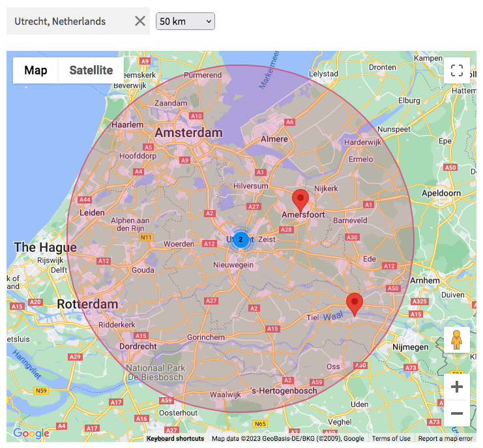
Task: Click the Dordrecht label
Action: click(138, 346)
